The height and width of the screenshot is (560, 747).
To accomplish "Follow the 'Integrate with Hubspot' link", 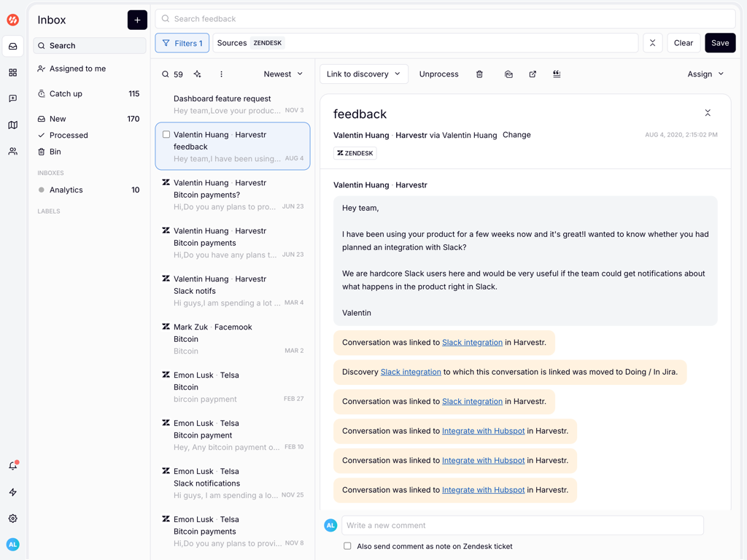I will click(483, 431).
